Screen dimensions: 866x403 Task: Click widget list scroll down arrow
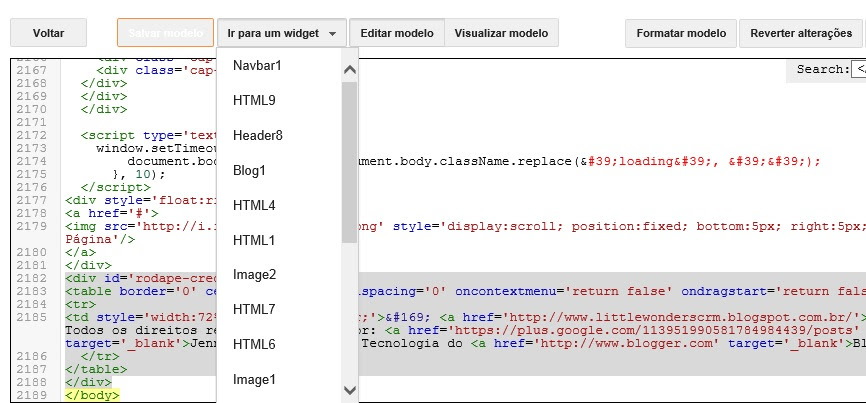[350, 390]
